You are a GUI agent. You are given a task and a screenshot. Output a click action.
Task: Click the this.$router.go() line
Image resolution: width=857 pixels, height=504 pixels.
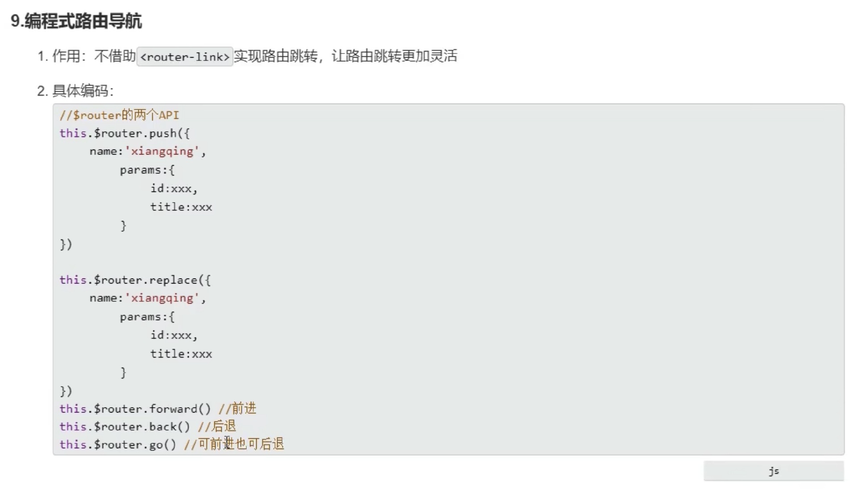[x=118, y=445]
